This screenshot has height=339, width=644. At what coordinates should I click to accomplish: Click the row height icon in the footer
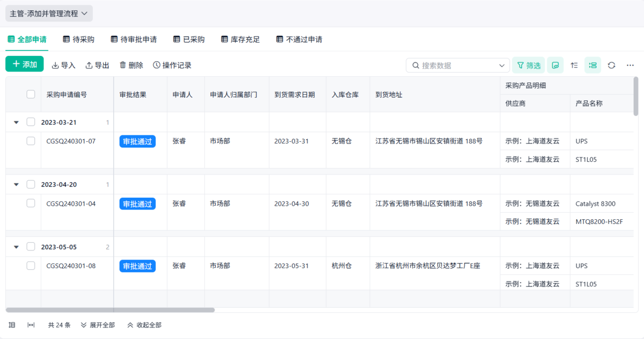pos(12,325)
